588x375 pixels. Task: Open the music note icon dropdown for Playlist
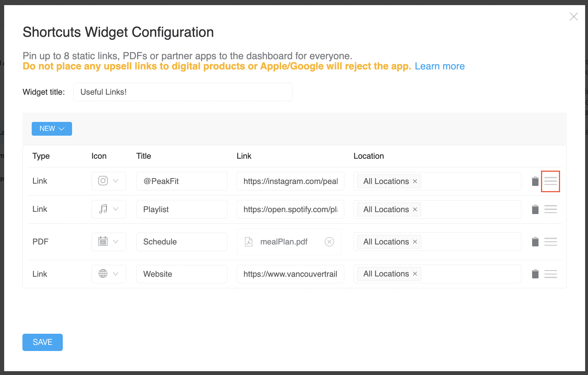[109, 209]
